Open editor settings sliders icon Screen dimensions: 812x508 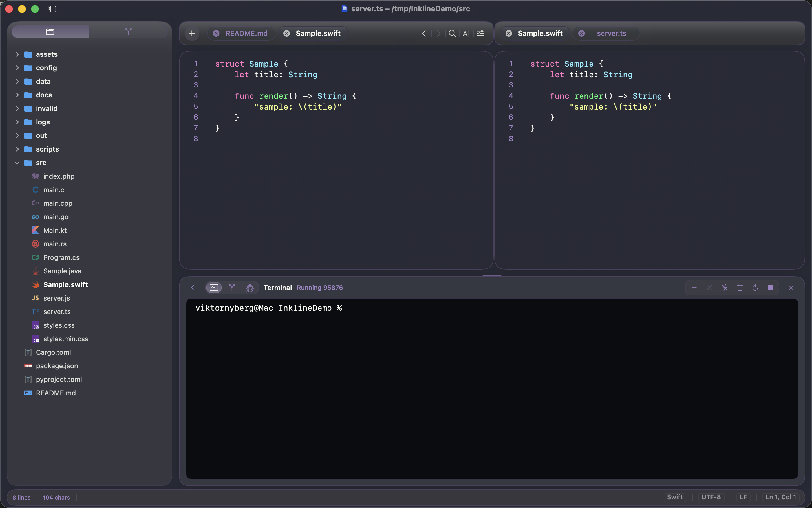coord(481,34)
